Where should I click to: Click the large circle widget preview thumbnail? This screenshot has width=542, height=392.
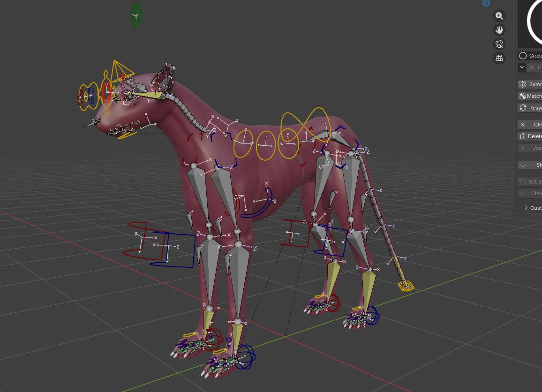click(x=530, y=23)
